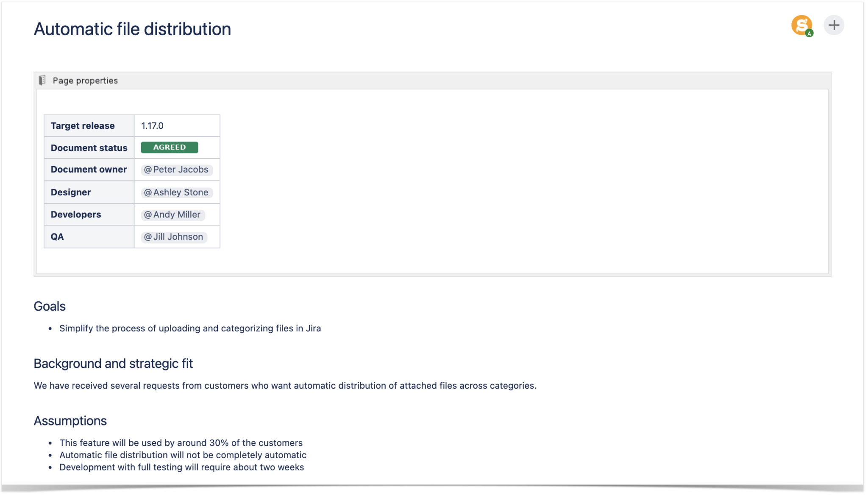Open the Smart Attachments app icon
The width and height of the screenshot is (868, 495).
point(802,25)
